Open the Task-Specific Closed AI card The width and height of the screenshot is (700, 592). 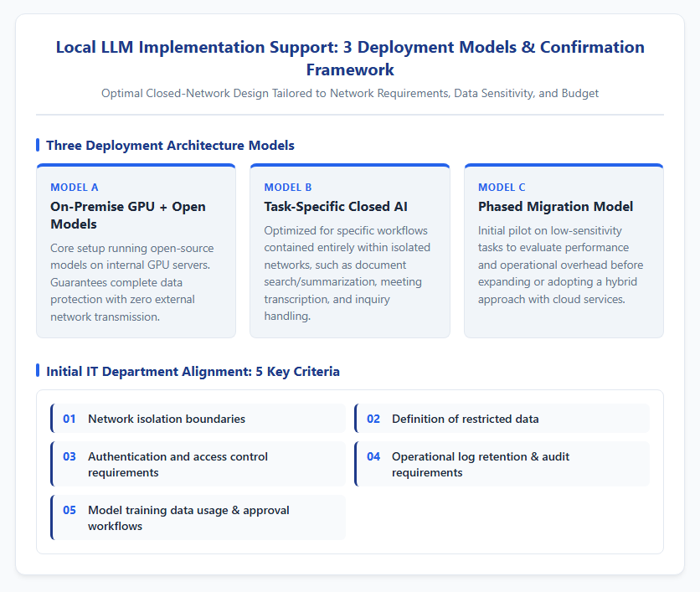click(x=350, y=251)
